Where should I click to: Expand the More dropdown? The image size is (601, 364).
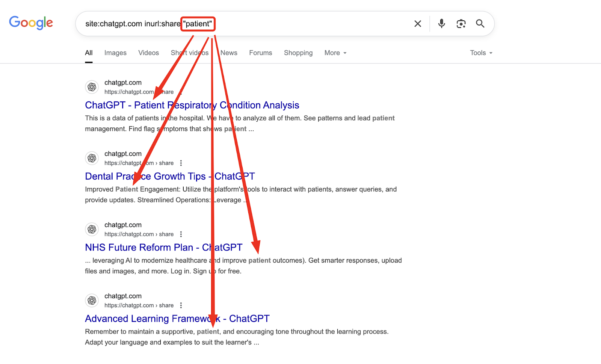[x=335, y=53]
